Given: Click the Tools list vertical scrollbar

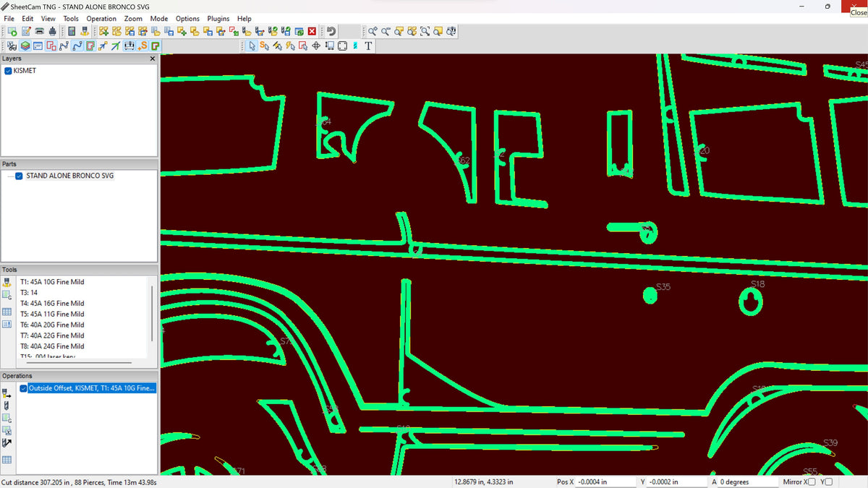Looking at the screenshot, I should pos(152,314).
